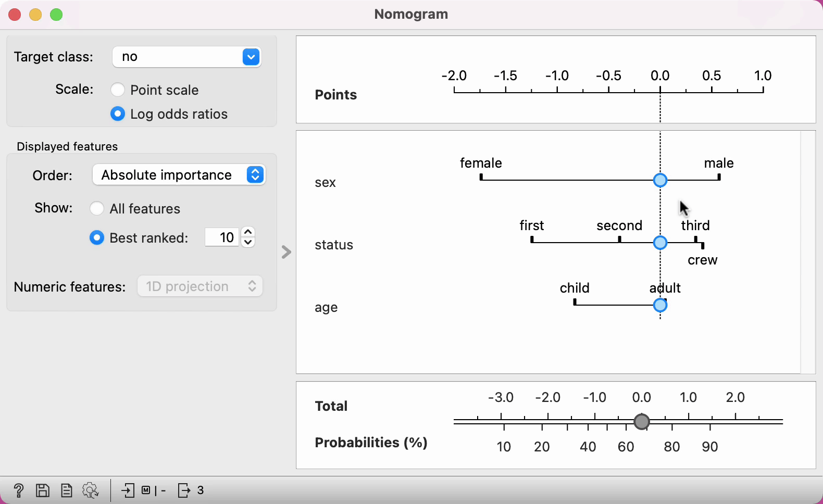Click the input arrow icon in status bar
Viewport: 823px width, 504px height.
pyautogui.click(x=128, y=490)
